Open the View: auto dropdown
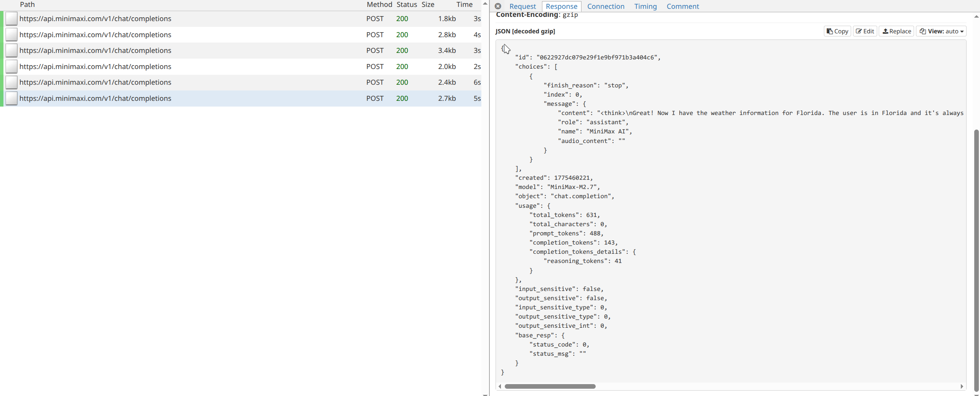 [941, 31]
